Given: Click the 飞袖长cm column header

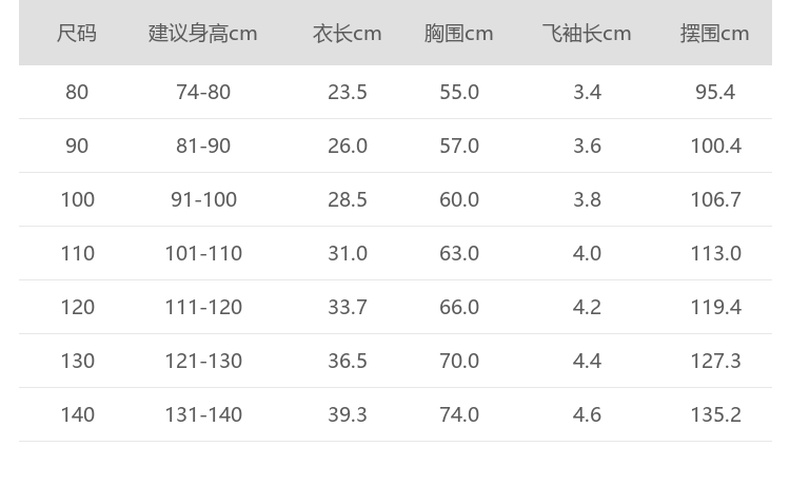Looking at the screenshot, I should point(587,33).
